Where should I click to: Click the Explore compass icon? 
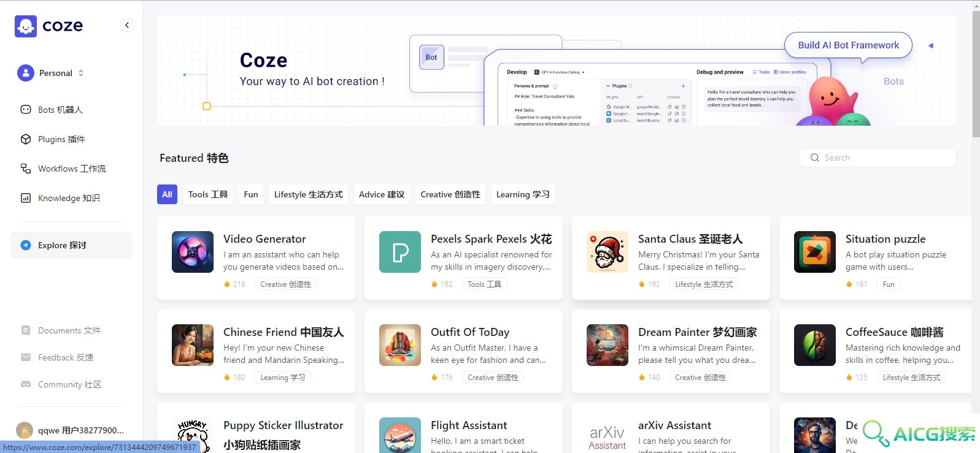point(26,245)
